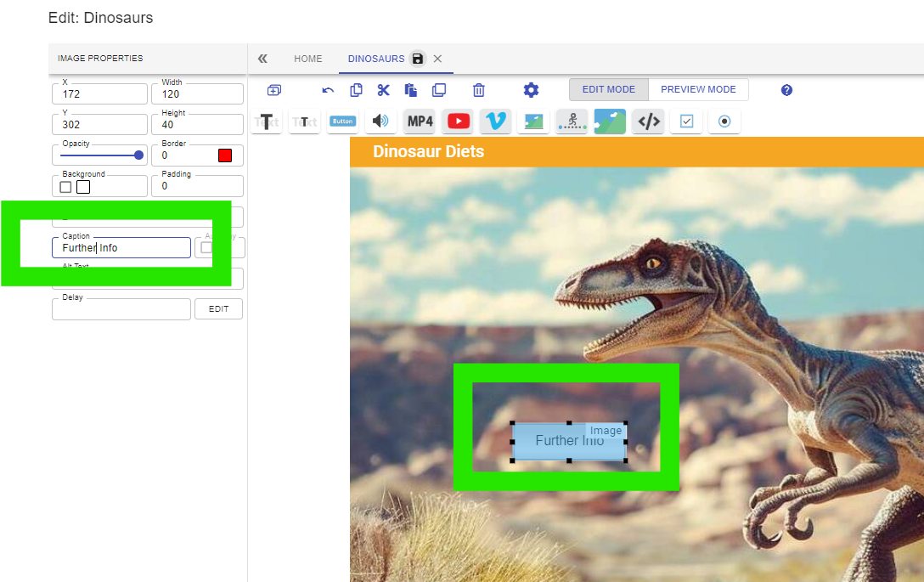Insert a radio button element
924x582 pixels.
point(724,121)
